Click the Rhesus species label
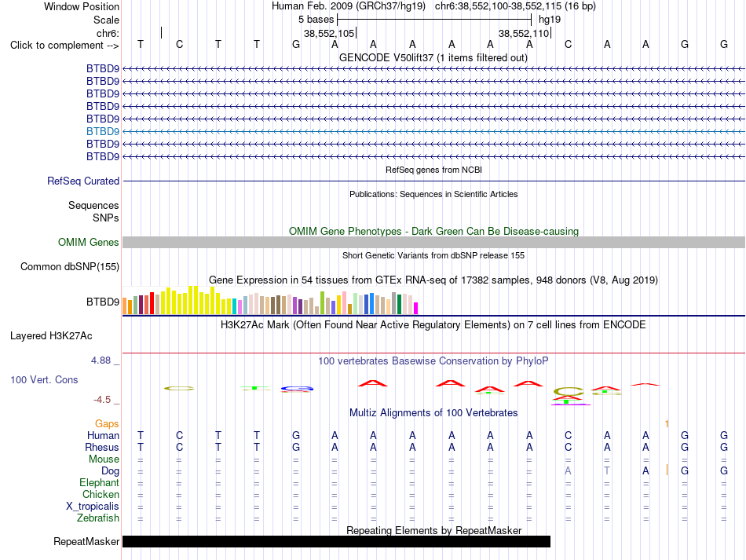746x560 pixels. (x=102, y=447)
